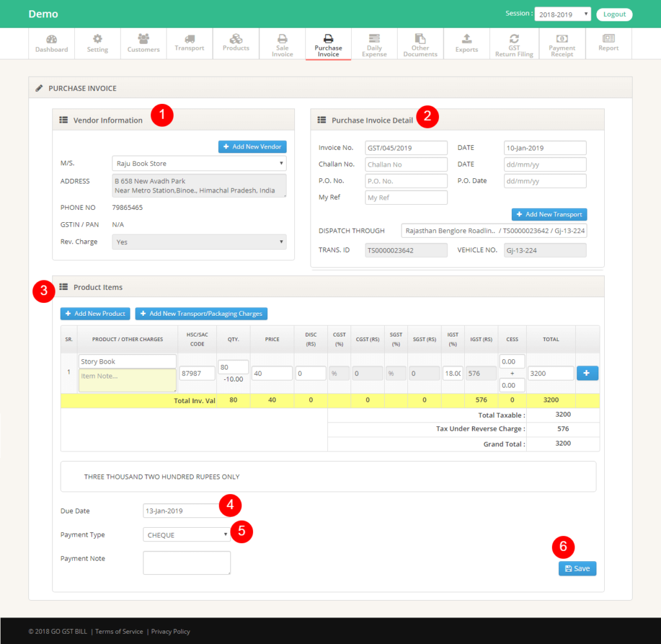
Task: Click the Save button
Action: click(576, 568)
